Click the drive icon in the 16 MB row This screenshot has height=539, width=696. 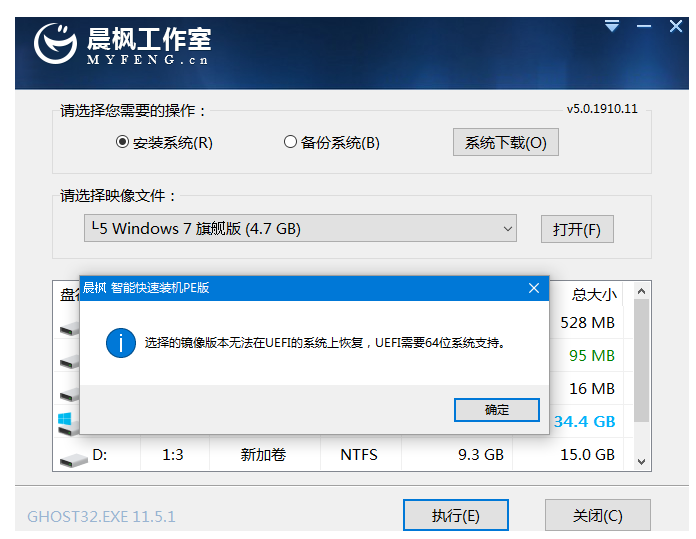click(69, 394)
